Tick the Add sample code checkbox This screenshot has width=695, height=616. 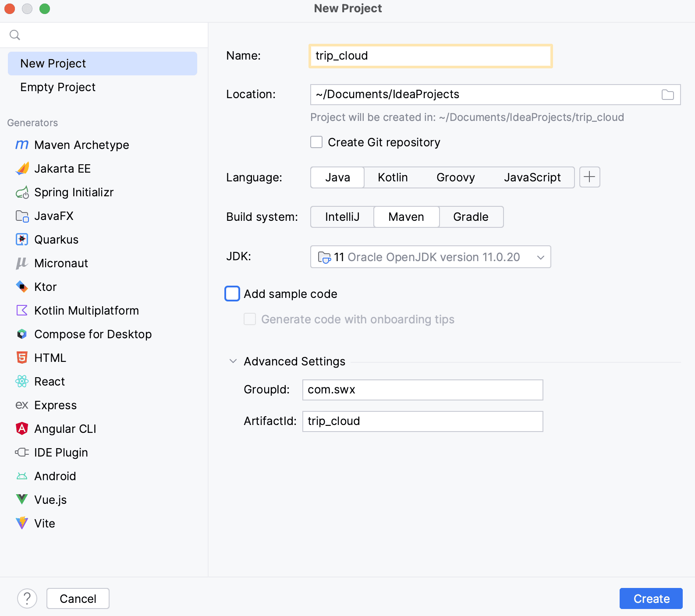(x=232, y=294)
